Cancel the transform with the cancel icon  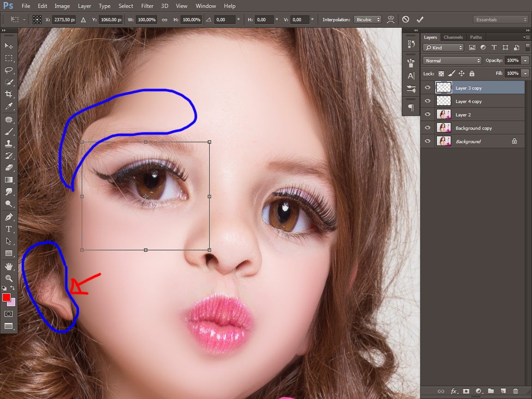pos(405,19)
